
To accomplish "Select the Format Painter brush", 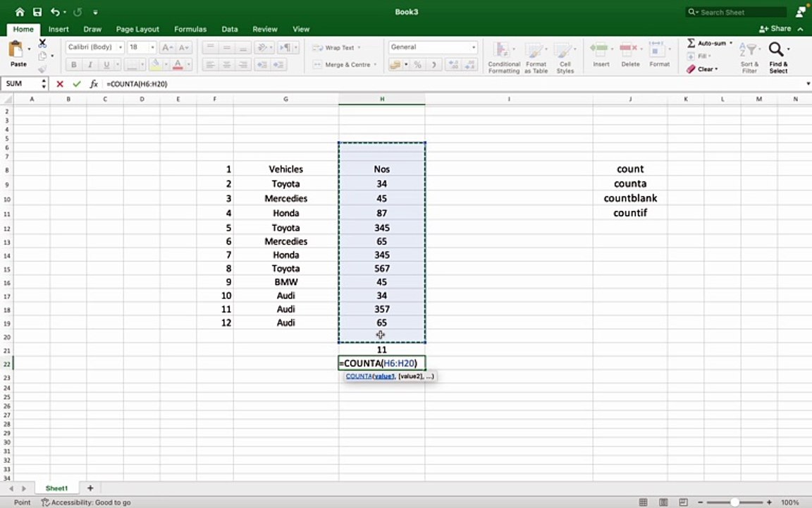I will click(x=42, y=68).
